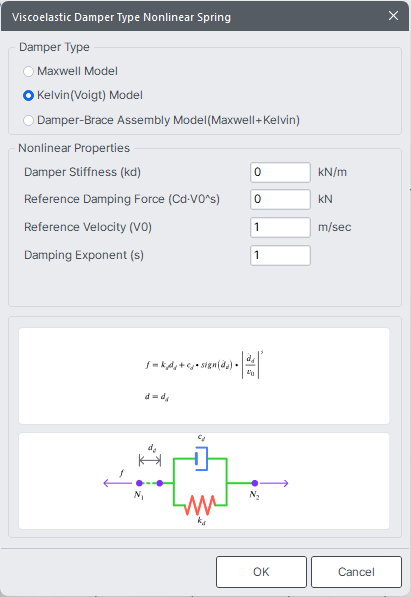This screenshot has width=411, height=597.
Task: Select the Maxwell Model radio button
Action: coord(29,71)
